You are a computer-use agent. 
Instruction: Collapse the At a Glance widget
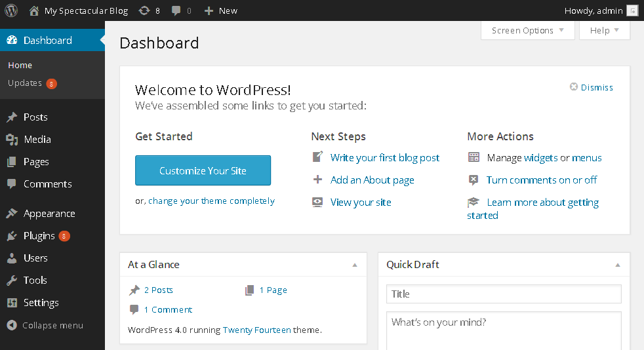(x=355, y=265)
